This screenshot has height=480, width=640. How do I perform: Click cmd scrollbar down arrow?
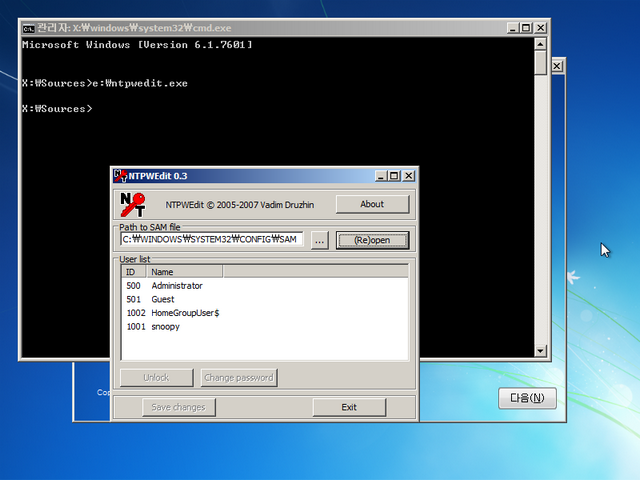pyautogui.click(x=540, y=351)
